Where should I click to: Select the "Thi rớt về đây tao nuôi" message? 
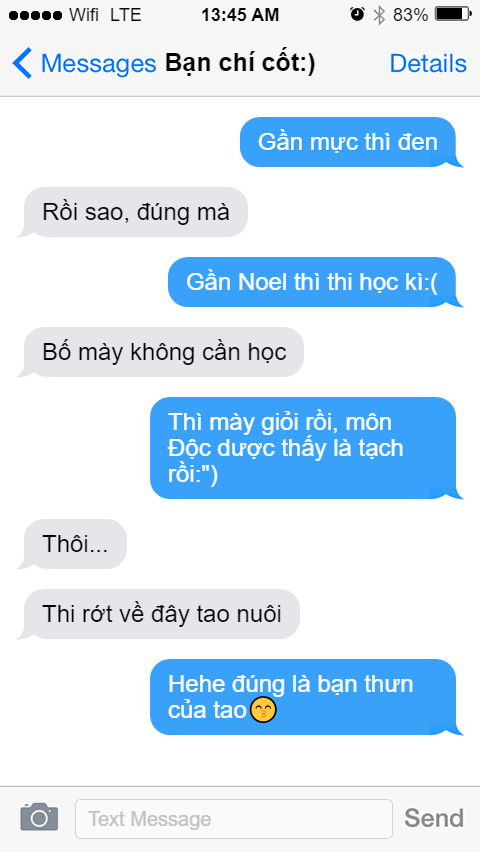pos(158,614)
